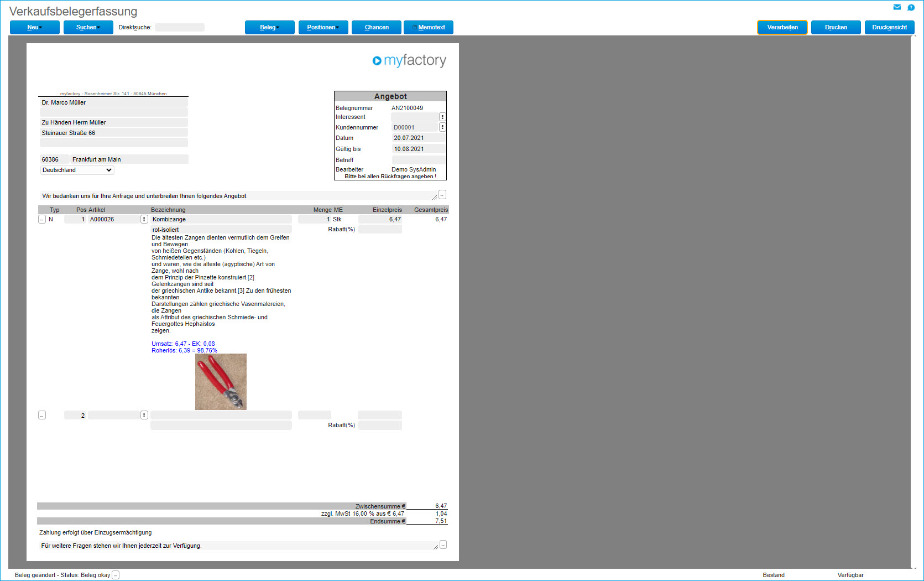Open the Neu dropdown menu
The image size is (924, 581).
click(x=35, y=27)
